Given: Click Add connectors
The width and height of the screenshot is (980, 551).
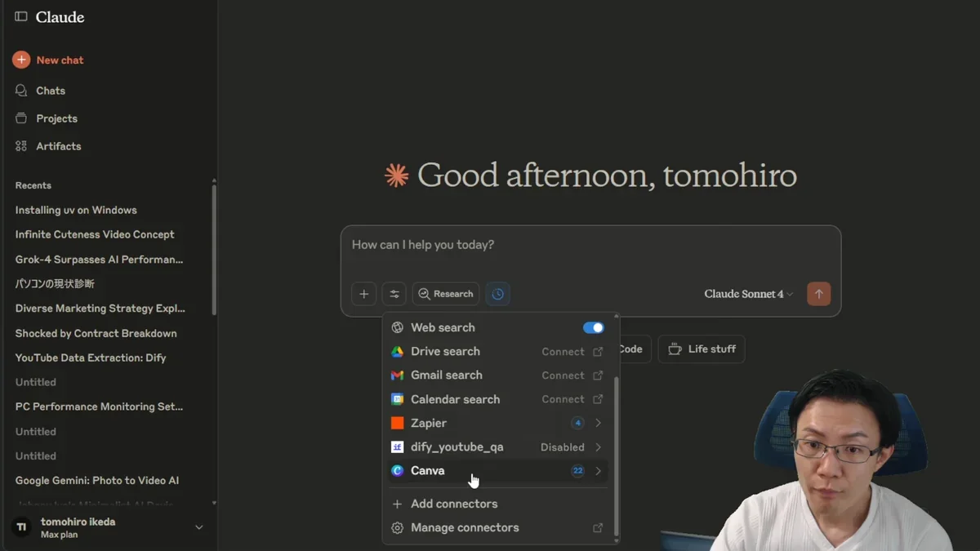Looking at the screenshot, I should tap(454, 504).
